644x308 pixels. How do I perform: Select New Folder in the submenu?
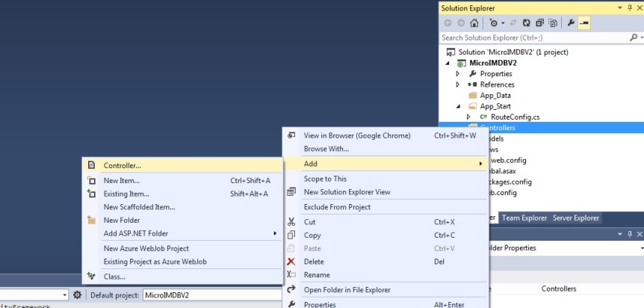click(x=121, y=221)
